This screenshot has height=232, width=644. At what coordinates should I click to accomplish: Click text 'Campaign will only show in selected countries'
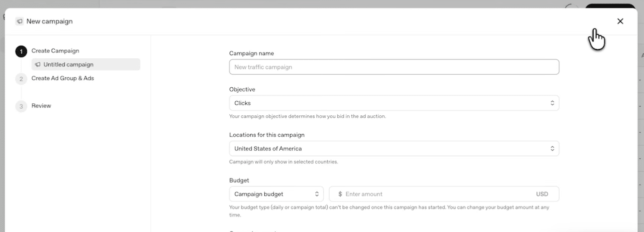click(x=284, y=162)
